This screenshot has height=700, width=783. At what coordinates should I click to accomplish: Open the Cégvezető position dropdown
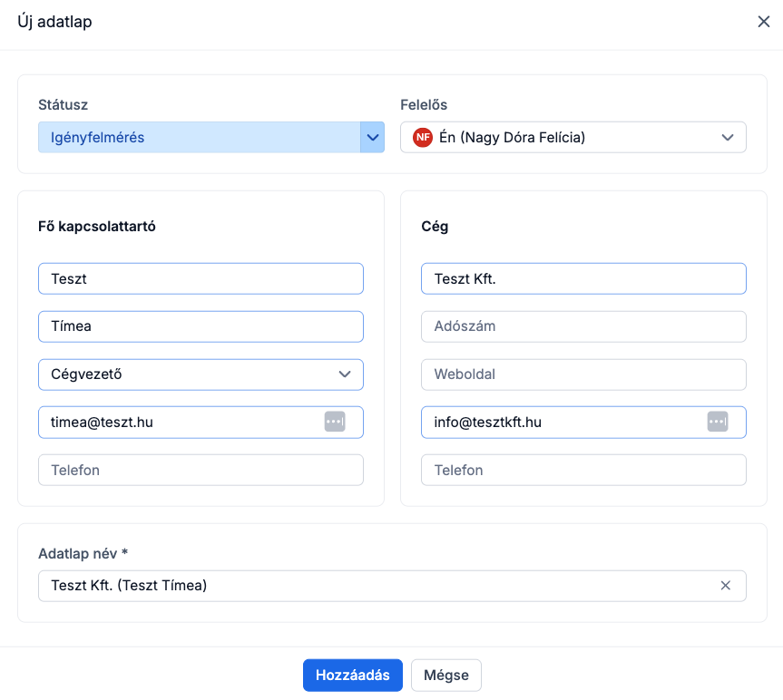click(201, 374)
